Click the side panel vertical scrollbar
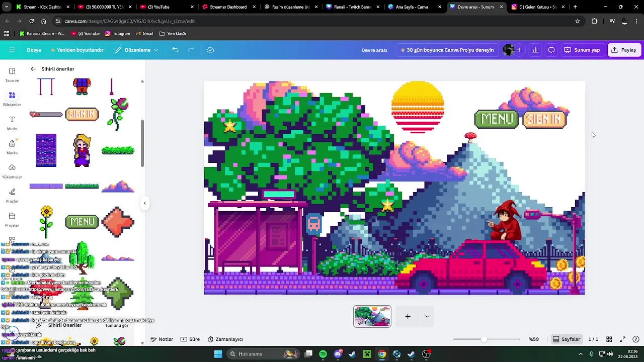 coord(142,143)
